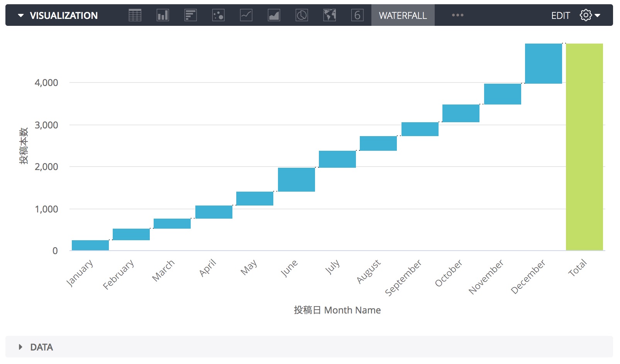620x364 pixels.
Task: Click the VISUALIZATION menu label
Action: point(64,16)
